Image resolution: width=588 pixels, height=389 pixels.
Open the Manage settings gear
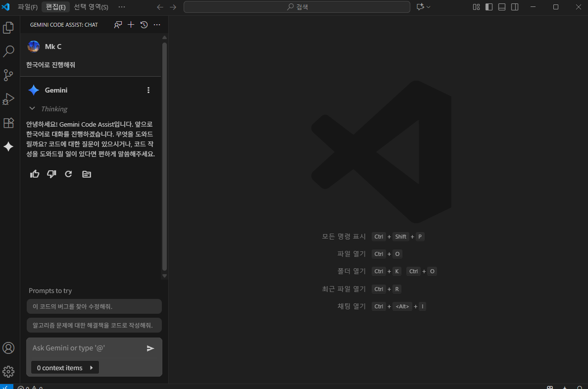click(8, 372)
